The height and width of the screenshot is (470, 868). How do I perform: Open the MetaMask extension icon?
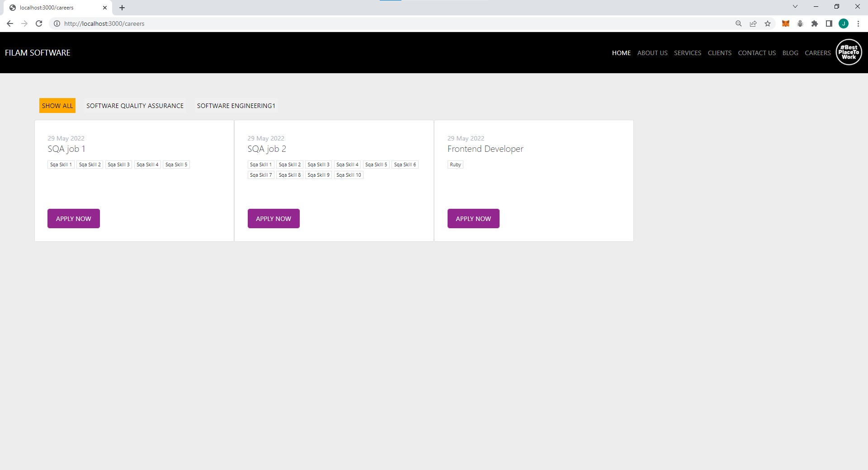tap(786, 23)
